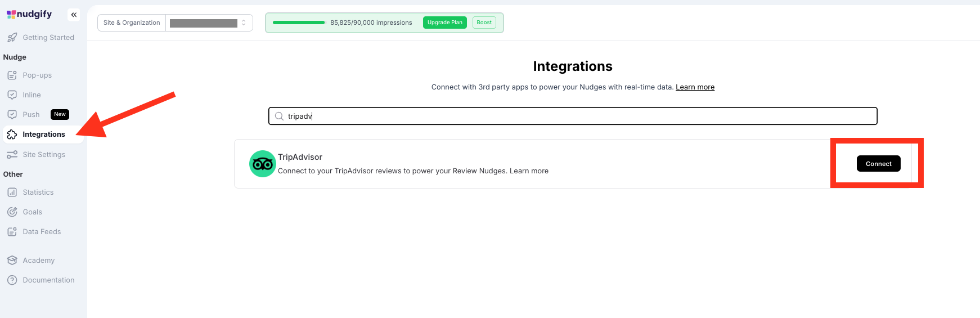This screenshot has width=980, height=318.
Task: Click Learn more under Integrations heading
Action: coord(695,87)
